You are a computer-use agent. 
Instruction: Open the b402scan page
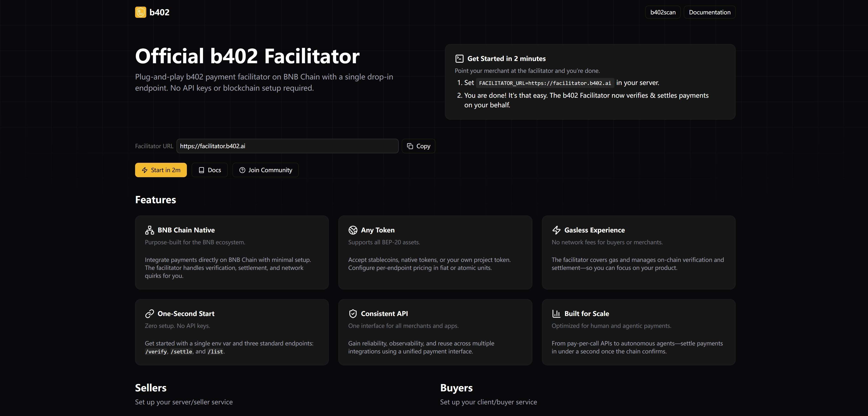coord(662,12)
